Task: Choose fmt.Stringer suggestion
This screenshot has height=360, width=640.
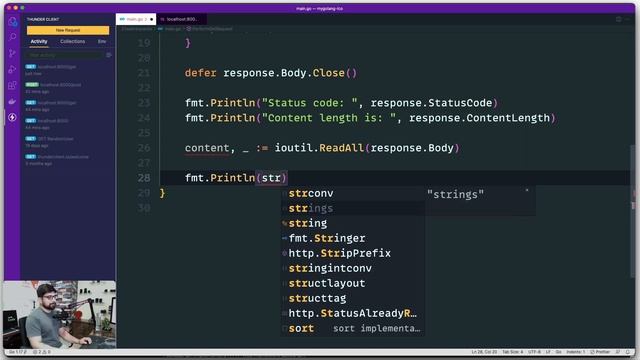Action: 353,238
